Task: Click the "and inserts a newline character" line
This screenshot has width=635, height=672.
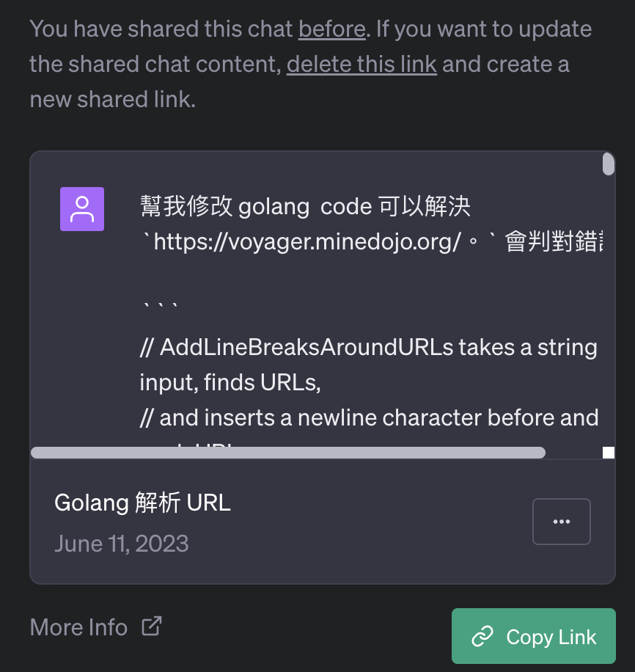Action: (x=369, y=417)
